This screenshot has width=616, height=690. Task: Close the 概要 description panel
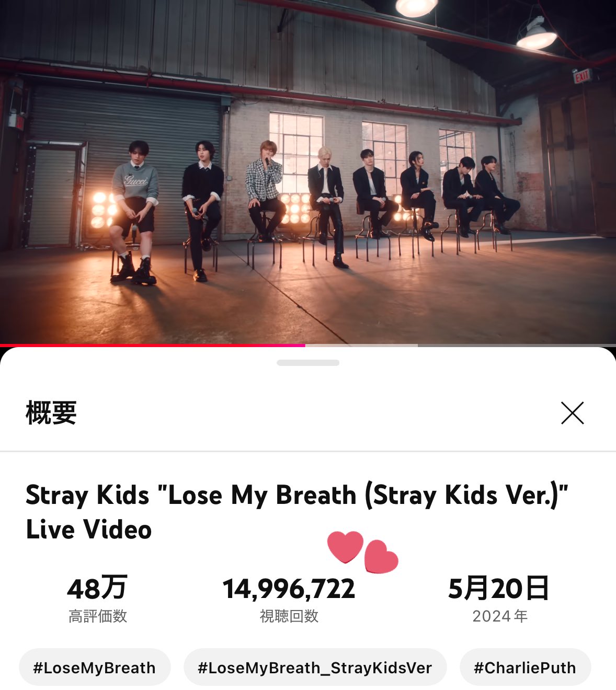(572, 413)
